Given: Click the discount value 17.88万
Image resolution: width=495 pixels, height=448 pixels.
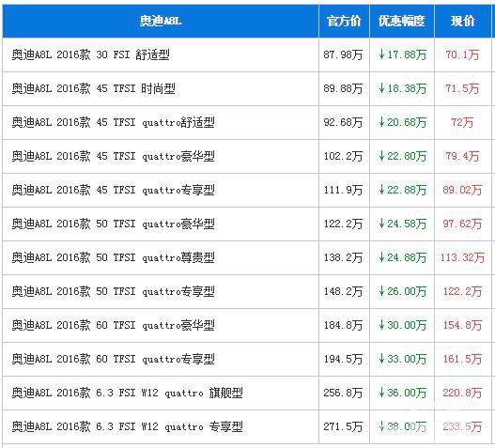Looking at the screenshot, I should click(403, 54).
